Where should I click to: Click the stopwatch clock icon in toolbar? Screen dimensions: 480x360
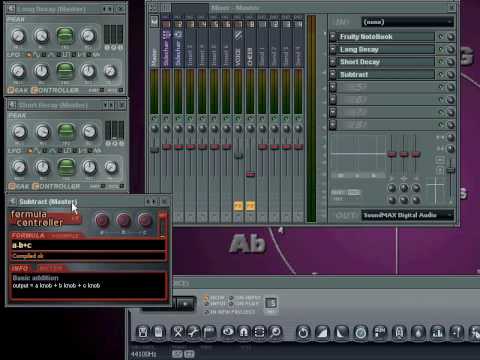point(361,332)
